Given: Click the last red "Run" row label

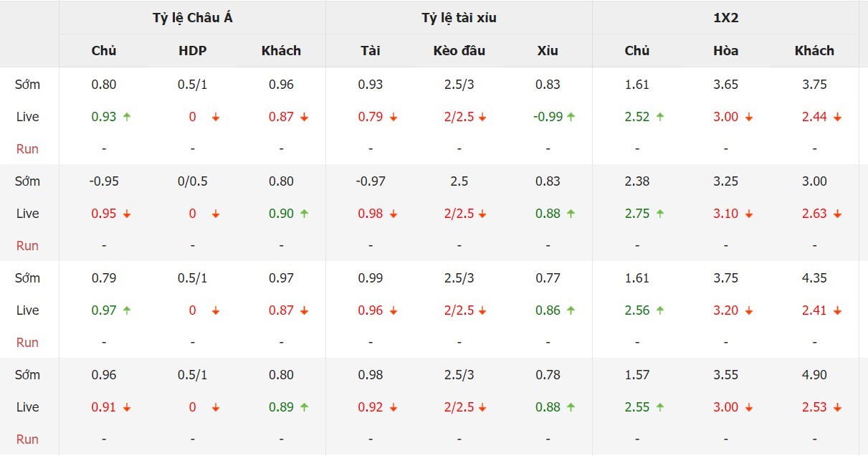Looking at the screenshot, I should point(27,440).
